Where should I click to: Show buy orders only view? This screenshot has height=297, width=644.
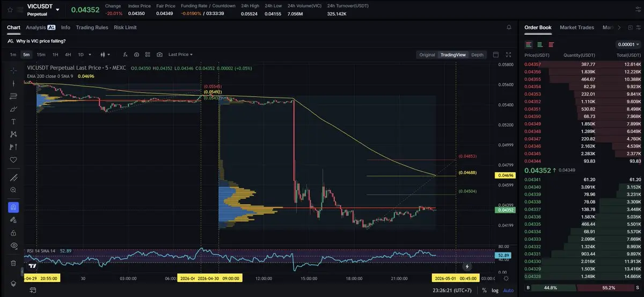pyautogui.click(x=540, y=45)
